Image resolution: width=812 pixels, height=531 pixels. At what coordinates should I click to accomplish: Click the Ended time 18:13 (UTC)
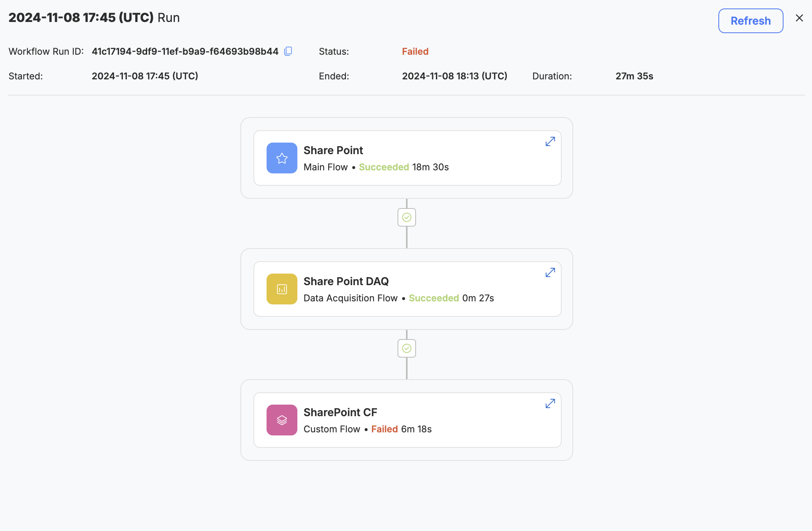(x=455, y=76)
